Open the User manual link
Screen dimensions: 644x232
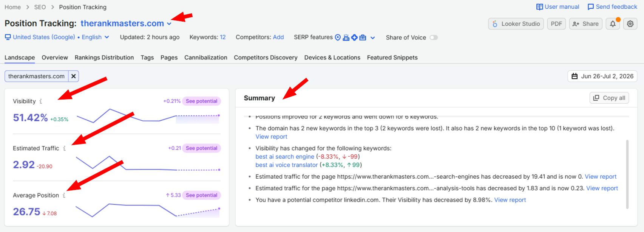pos(558,7)
